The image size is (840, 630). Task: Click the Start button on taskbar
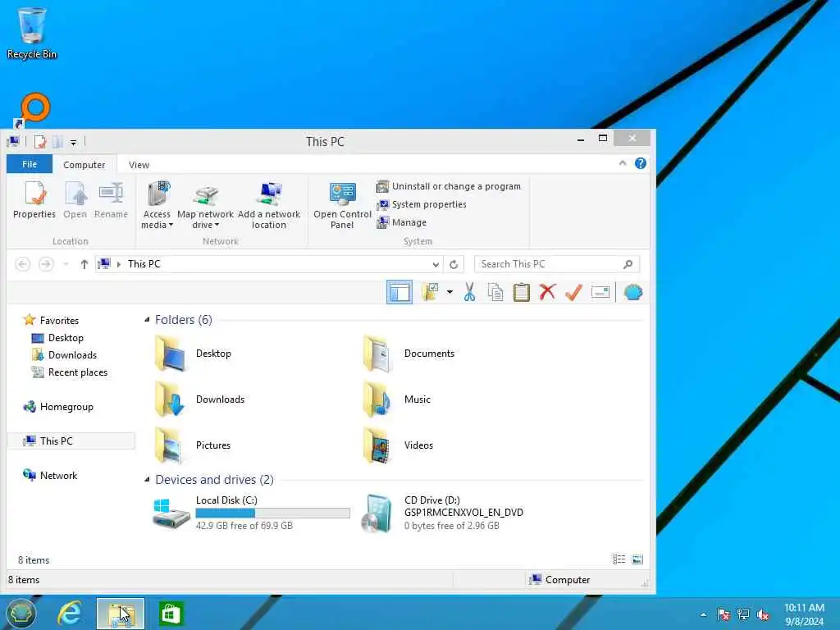21,614
